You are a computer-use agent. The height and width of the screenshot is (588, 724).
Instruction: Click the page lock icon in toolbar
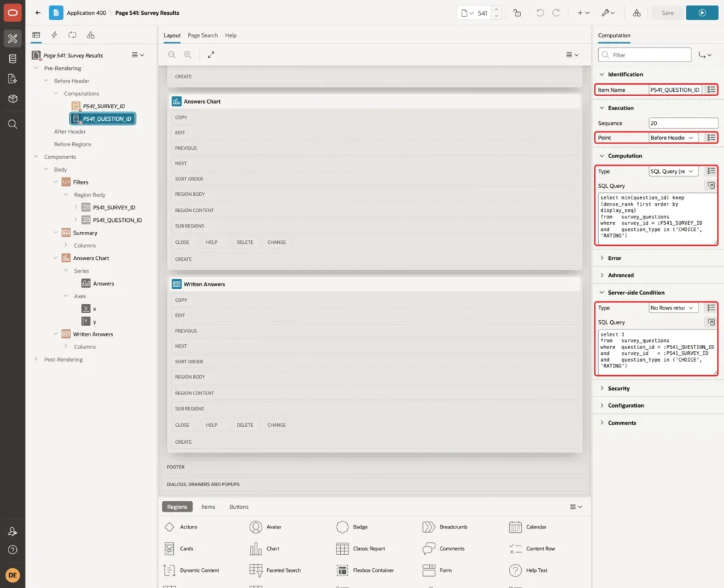click(517, 13)
